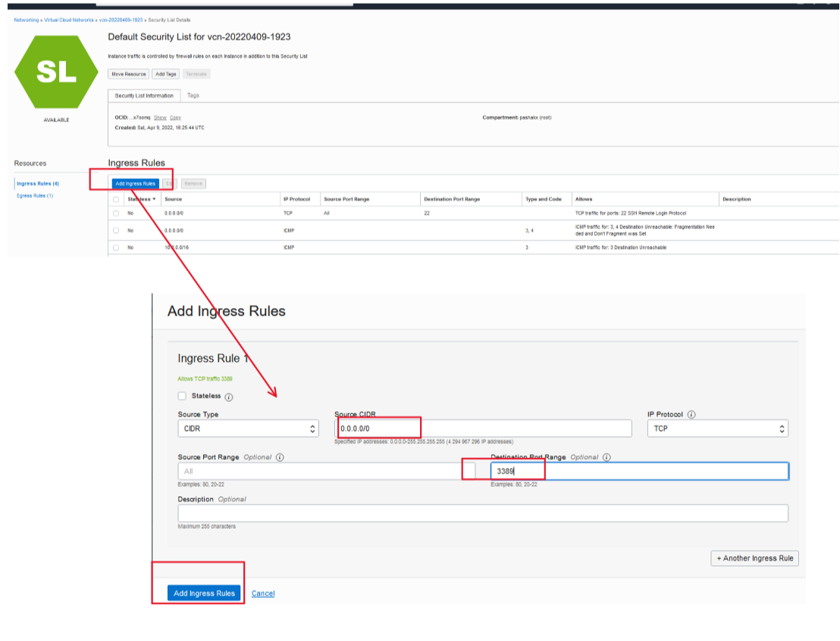Image resolution: width=840 pixels, height=641 pixels.
Task: Open the Security List Information tab
Action: pos(144,96)
